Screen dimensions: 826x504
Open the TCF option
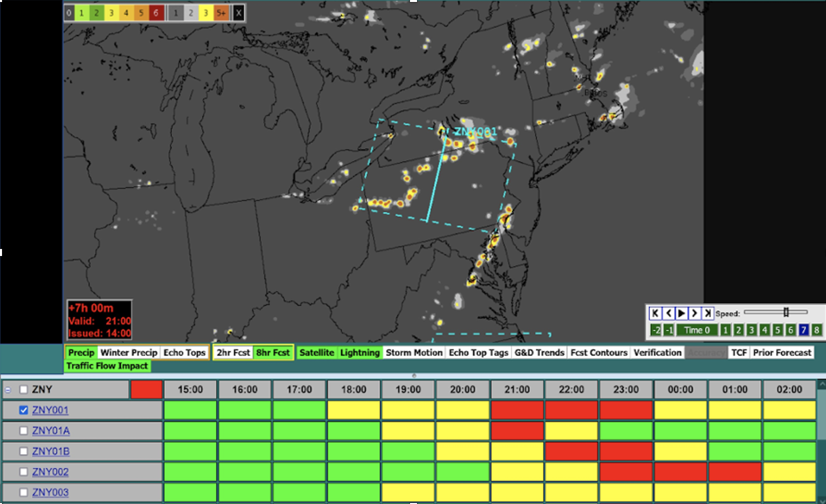739,352
